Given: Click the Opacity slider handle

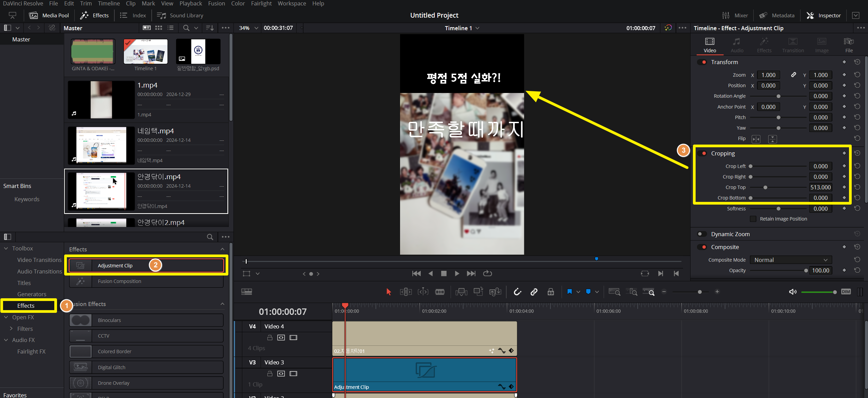Looking at the screenshot, I should coord(806,271).
